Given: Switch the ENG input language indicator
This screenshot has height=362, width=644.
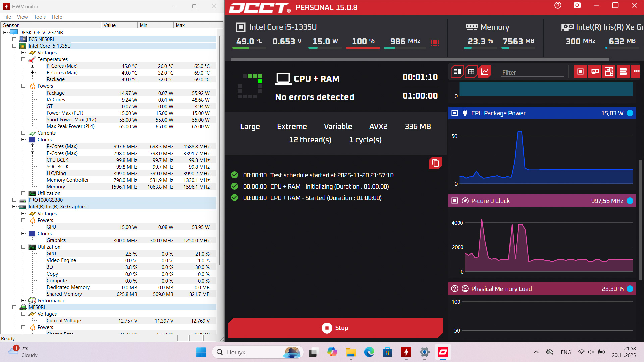Looking at the screenshot, I should (566, 352).
